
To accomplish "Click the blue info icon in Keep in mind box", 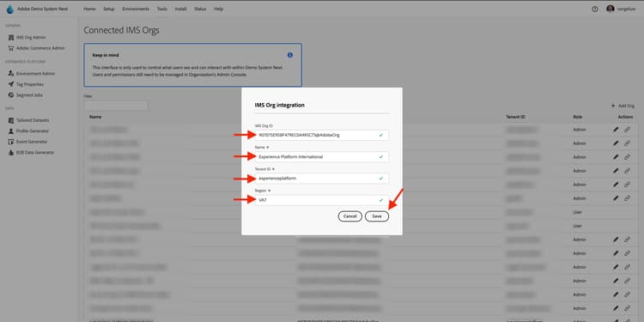I will pyautogui.click(x=290, y=55).
